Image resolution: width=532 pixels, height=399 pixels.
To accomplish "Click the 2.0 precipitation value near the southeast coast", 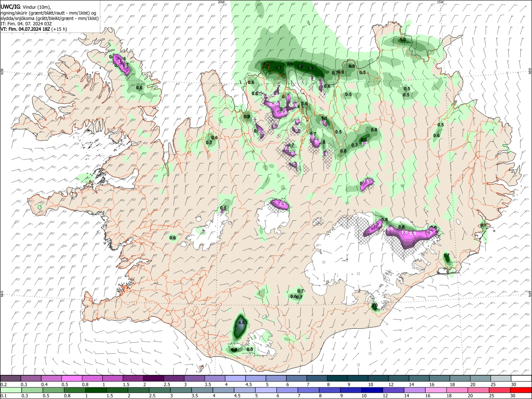I will click(374, 305).
